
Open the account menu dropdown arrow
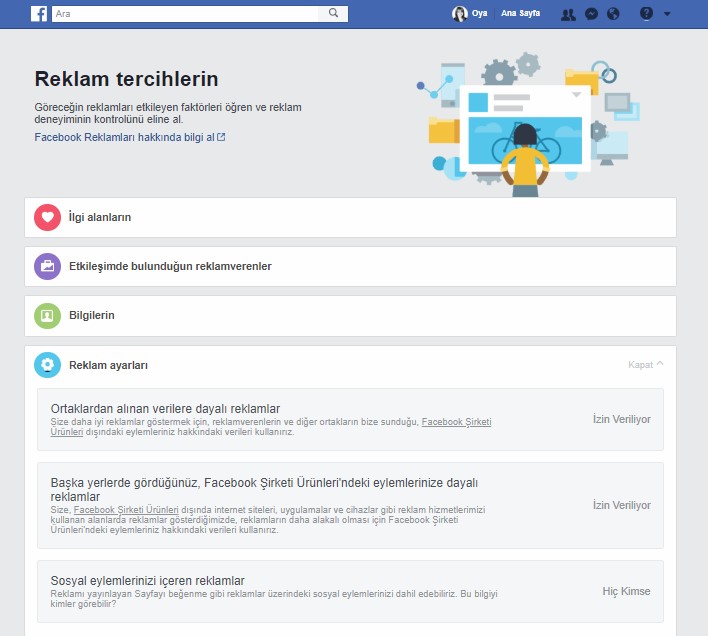(667, 14)
